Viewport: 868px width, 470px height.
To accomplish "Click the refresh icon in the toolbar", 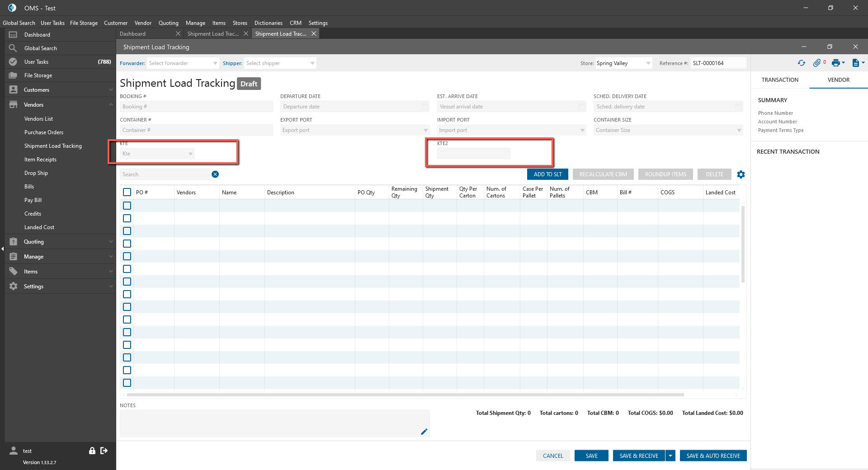I will tap(802, 63).
